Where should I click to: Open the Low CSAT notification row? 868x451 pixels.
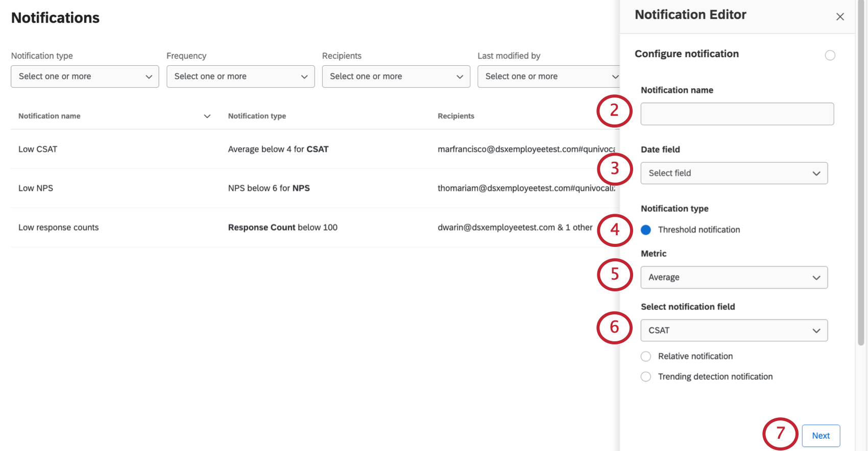click(38, 149)
